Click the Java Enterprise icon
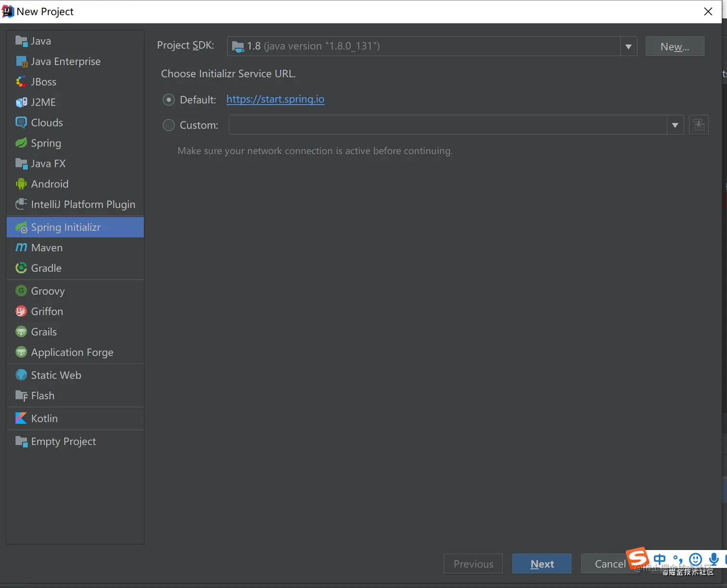 coord(21,62)
